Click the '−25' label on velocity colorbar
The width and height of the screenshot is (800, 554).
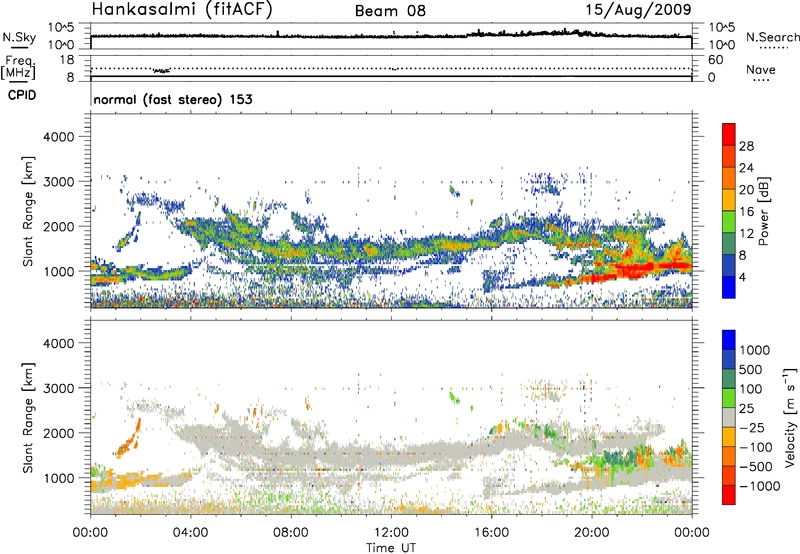(x=752, y=427)
